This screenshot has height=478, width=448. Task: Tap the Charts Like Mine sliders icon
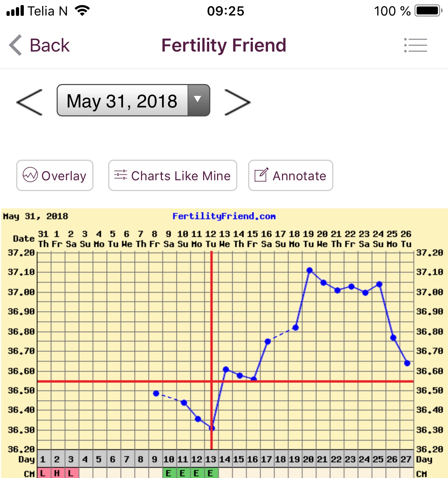(120, 175)
